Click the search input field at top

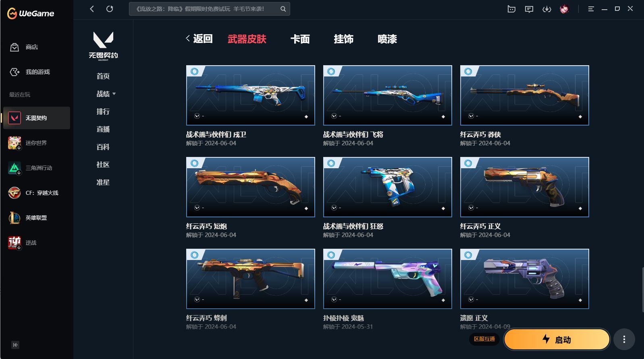point(210,9)
